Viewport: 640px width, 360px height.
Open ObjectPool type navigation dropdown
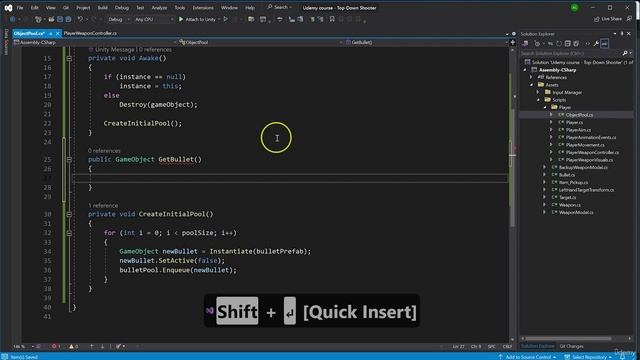[260, 42]
